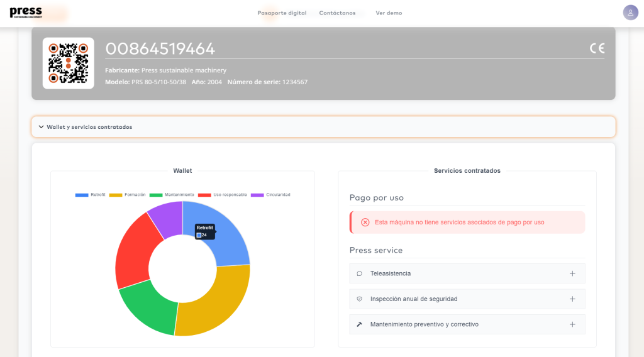
Task: Click Inspección anual de seguridad label
Action: tap(414, 299)
